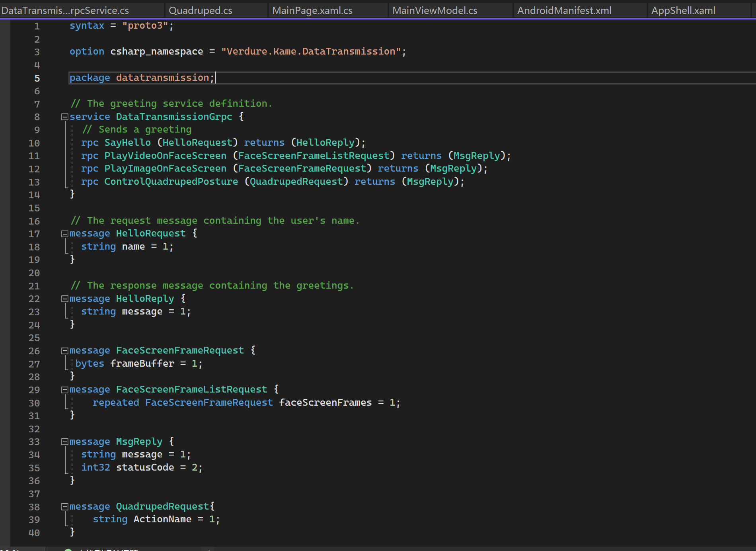Image resolution: width=756 pixels, height=551 pixels.
Task: Click the ActionName field name
Action: tap(162, 519)
